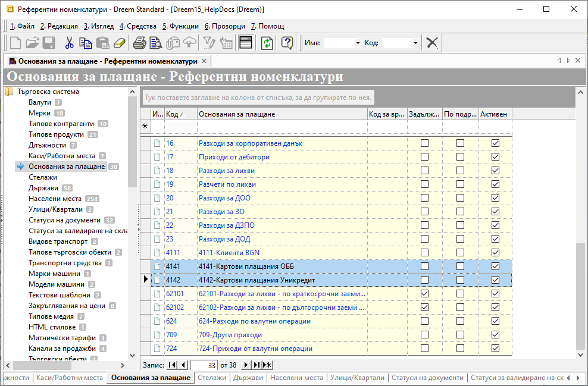
Task: Open Print Preview from the toolbar
Action: pyautogui.click(x=156, y=43)
